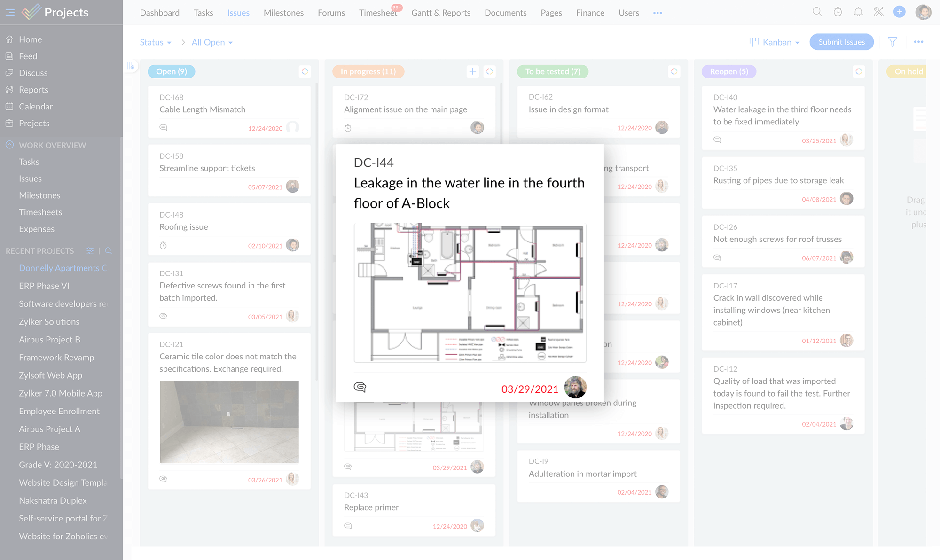
Task: Open the All Open view dropdown
Action: (212, 42)
